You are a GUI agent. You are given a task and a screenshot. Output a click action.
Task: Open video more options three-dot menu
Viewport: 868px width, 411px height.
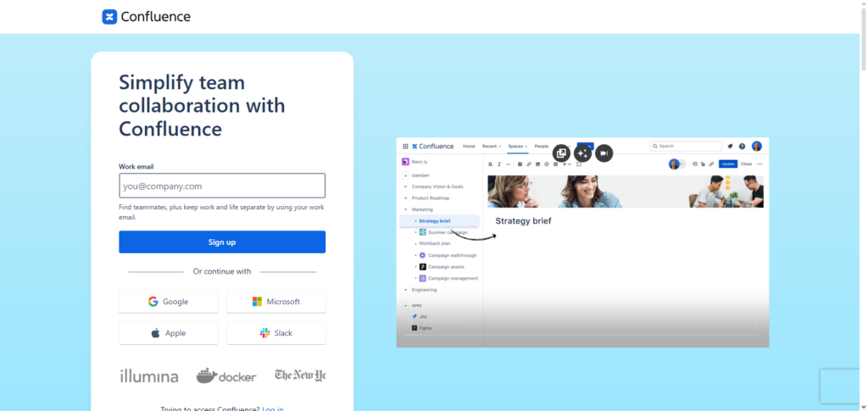click(755, 321)
